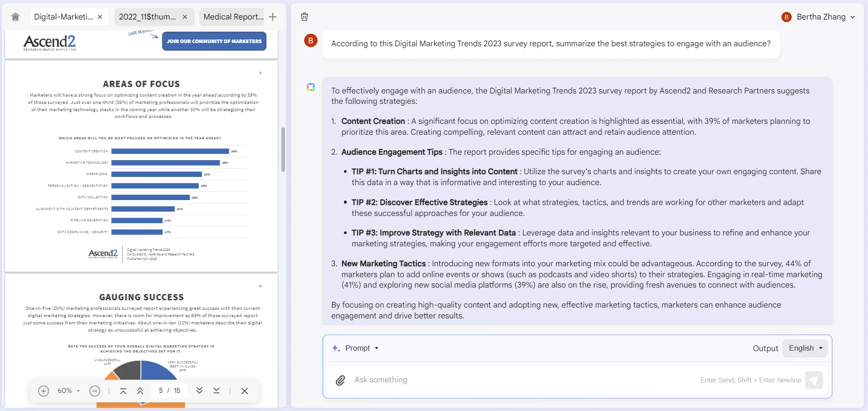Click the Bertha Zhang avatar badge
The width and height of the screenshot is (868, 411).
tap(786, 17)
